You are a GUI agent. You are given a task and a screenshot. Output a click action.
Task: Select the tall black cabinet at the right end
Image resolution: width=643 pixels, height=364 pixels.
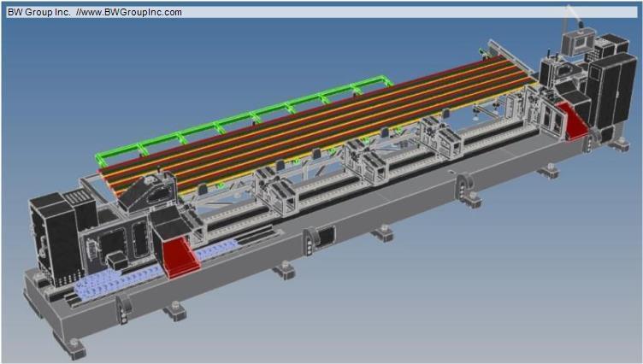click(x=611, y=91)
